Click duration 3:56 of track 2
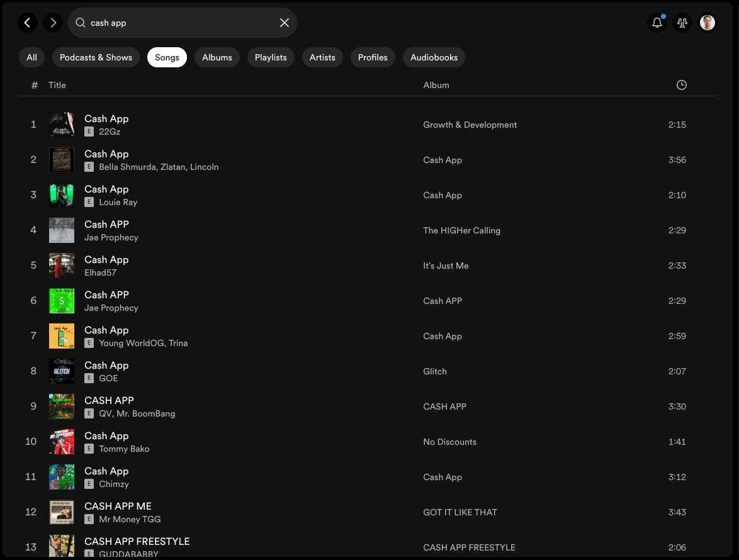The height and width of the screenshot is (560, 739). click(x=677, y=160)
